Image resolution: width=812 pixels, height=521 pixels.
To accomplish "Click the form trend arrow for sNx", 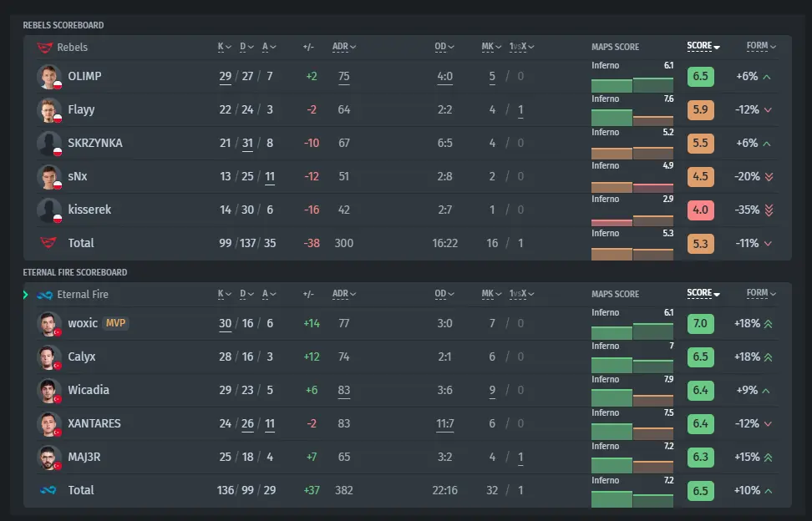I will point(769,177).
